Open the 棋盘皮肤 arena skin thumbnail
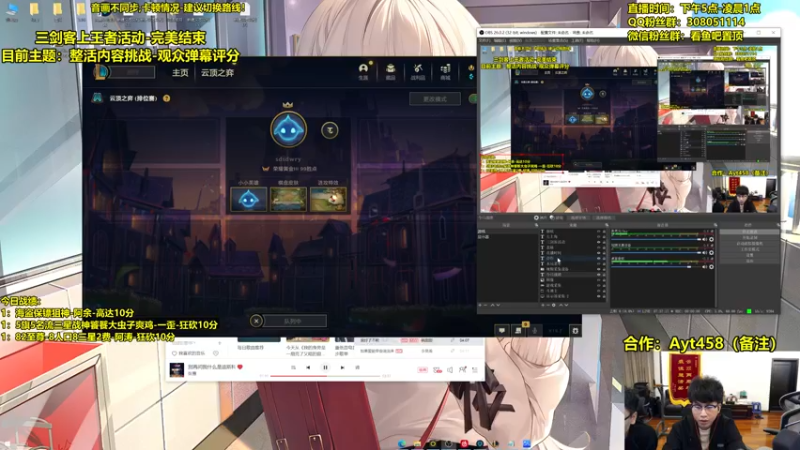800x450 pixels. click(288, 199)
